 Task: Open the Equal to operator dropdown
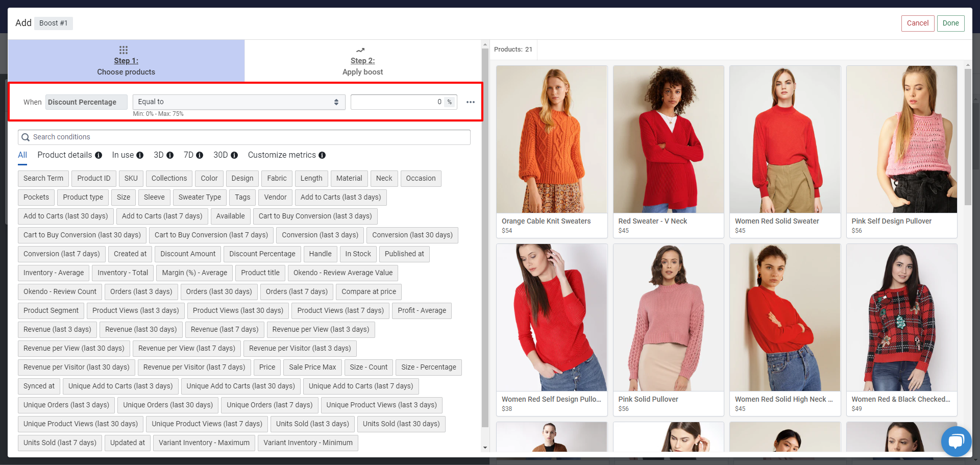(239, 102)
